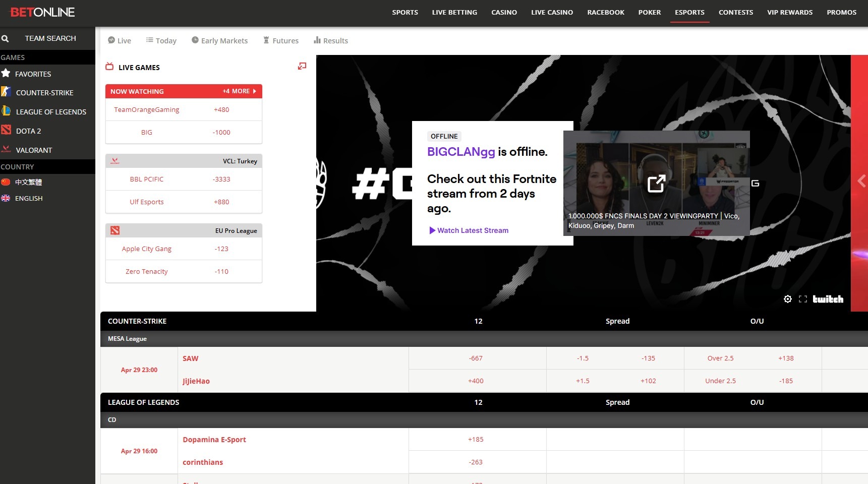The width and height of the screenshot is (868, 484).
Task: Click the MESA League header row
Action: 484,339
